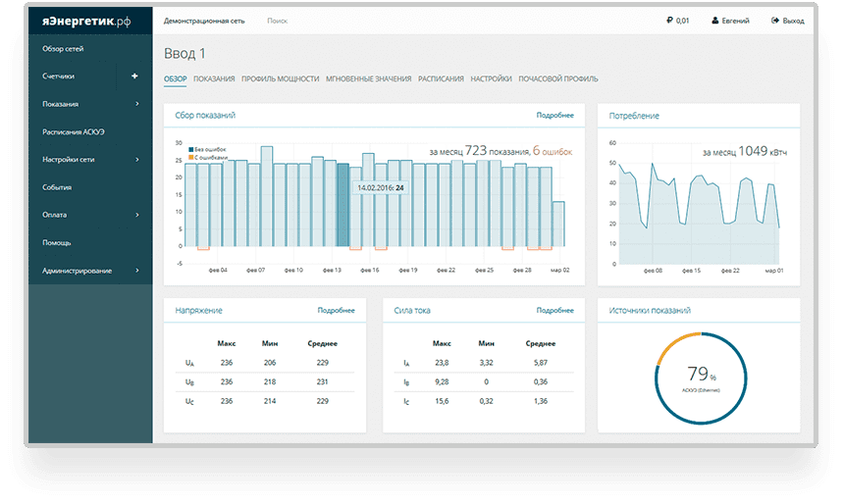Toggle the 'Без ошибок' legend item

[208, 148]
